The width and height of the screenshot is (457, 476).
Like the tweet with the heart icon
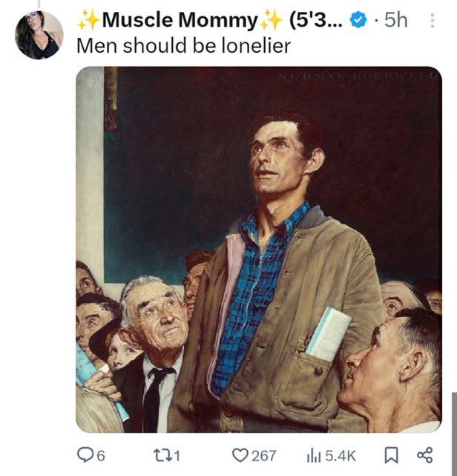240,455
